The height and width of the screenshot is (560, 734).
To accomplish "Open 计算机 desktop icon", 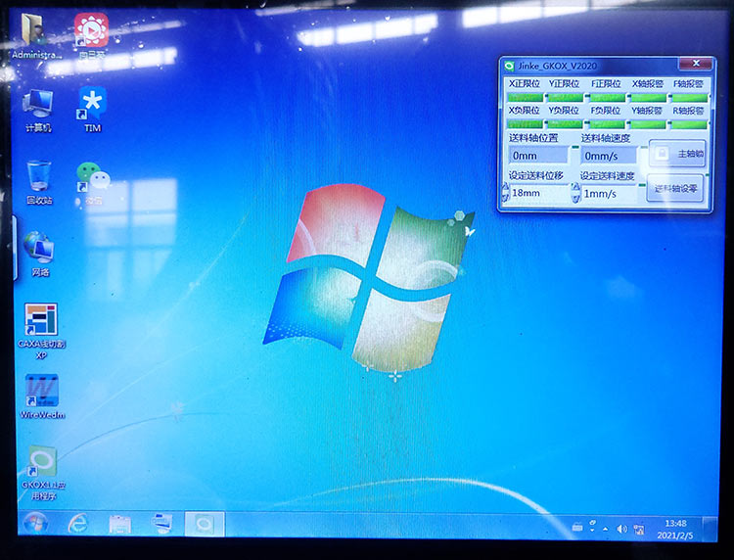I will tap(38, 111).
